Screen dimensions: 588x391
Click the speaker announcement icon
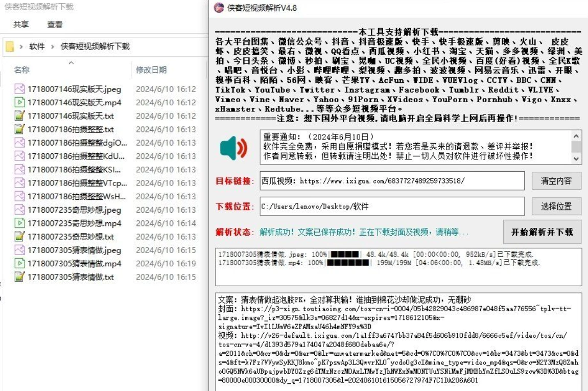pos(233,148)
